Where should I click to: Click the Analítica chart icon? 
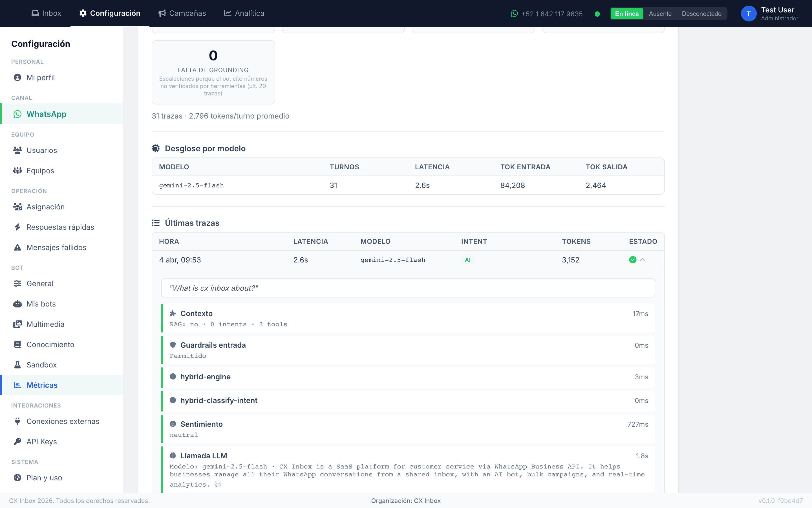228,13
